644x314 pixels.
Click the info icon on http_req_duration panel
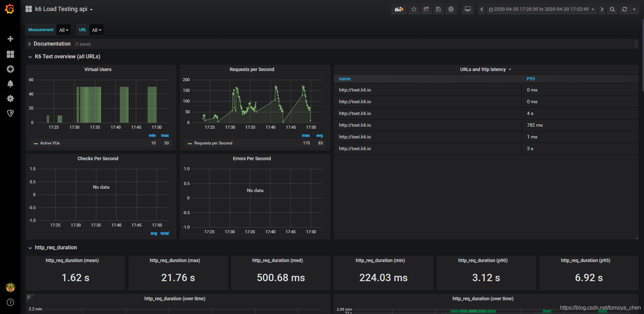point(29,297)
